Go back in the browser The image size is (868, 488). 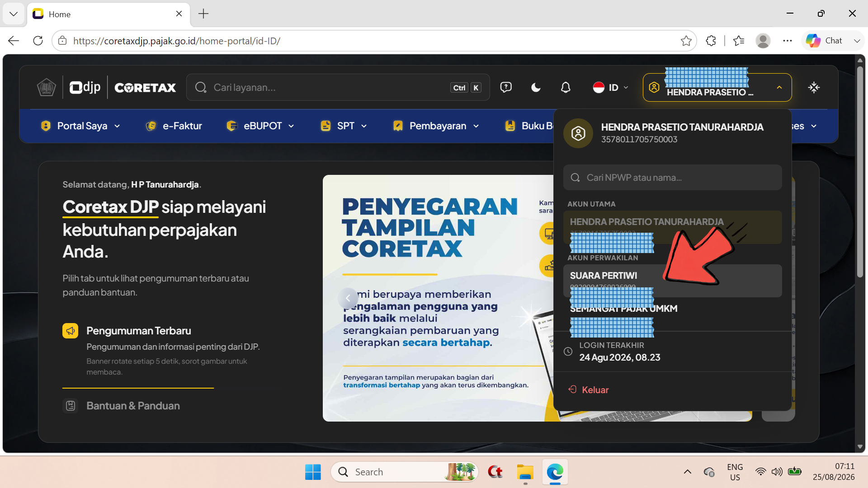coord(14,41)
